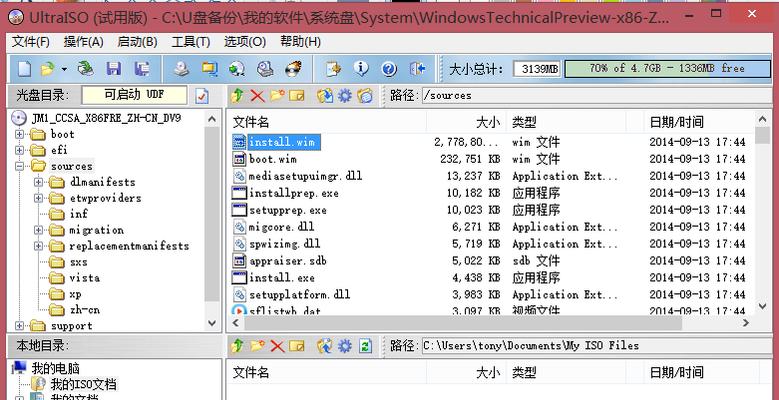Click the Info speech bubble icon

point(361,69)
